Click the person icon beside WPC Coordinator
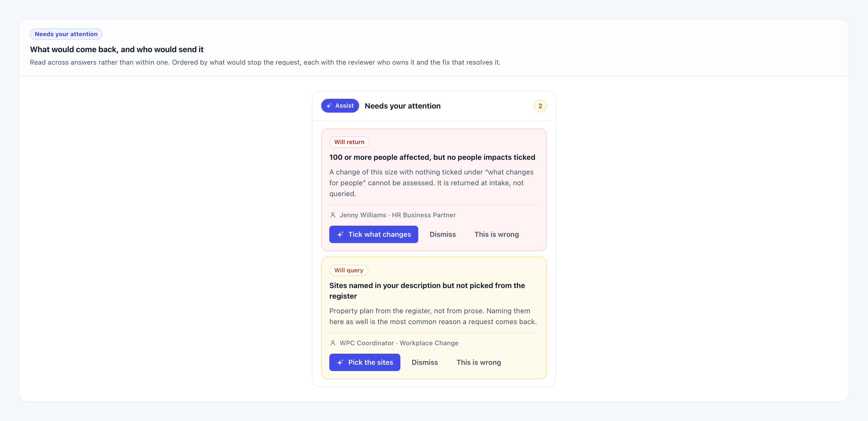Viewport: 868px width, 421px height. tap(333, 343)
